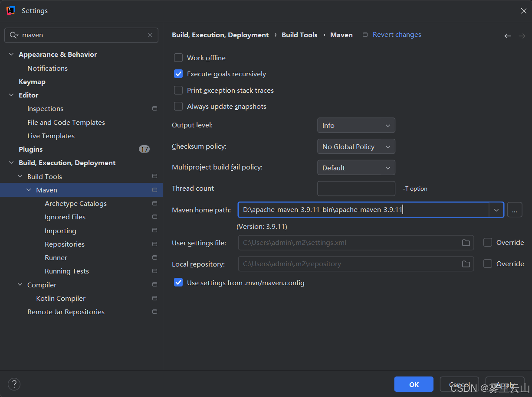Viewport: 532px width, 397px height.
Task: Collapse the Maven tree node
Action: point(29,190)
